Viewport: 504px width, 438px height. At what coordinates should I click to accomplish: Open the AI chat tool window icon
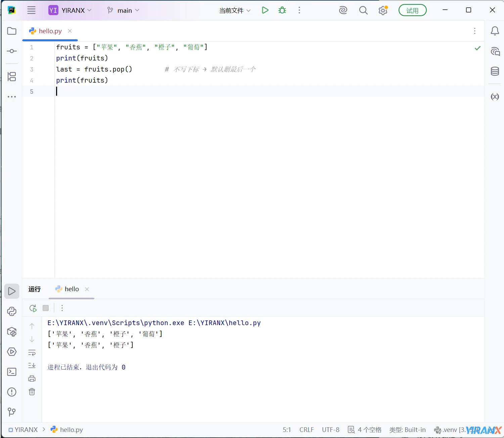(x=495, y=51)
